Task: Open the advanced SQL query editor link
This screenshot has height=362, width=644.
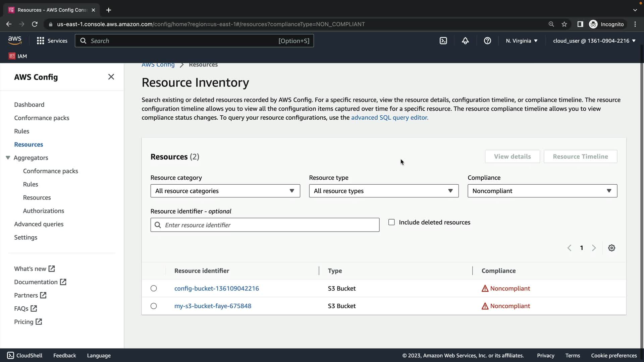Action: click(x=389, y=118)
